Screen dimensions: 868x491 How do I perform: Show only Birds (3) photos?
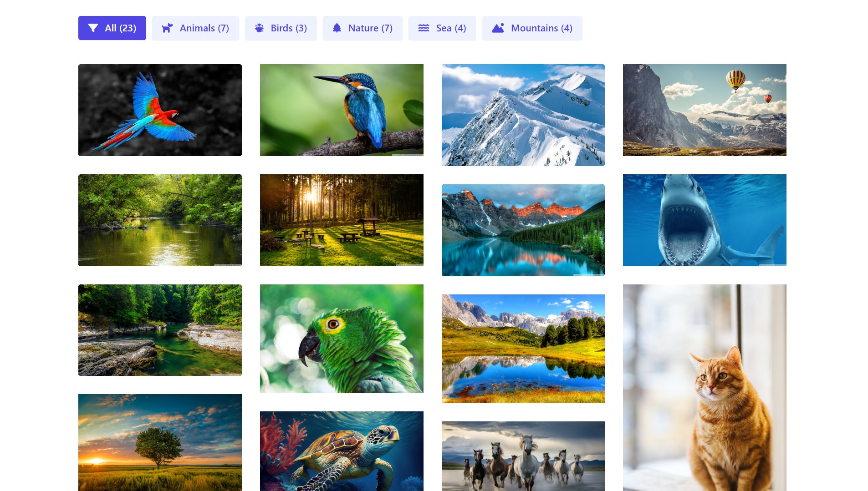pos(281,28)
